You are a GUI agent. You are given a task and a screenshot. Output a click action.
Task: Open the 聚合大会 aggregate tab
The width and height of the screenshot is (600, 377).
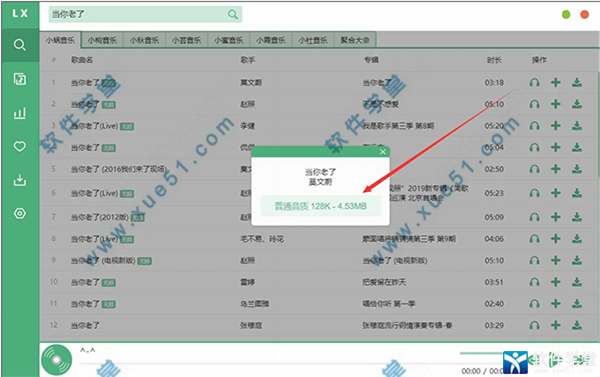(355, 40)
